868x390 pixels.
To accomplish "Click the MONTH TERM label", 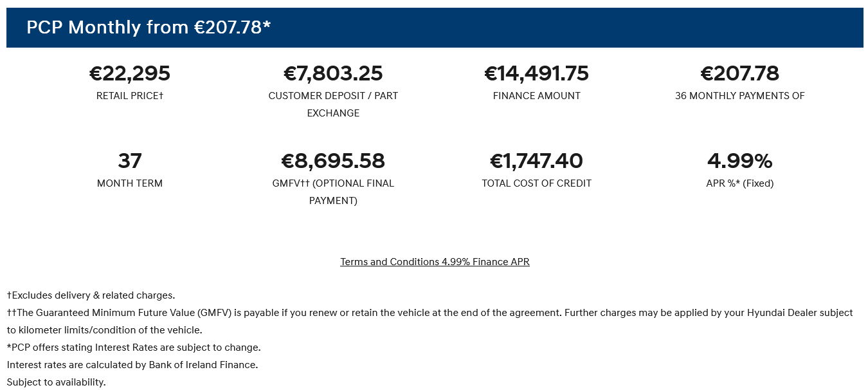I will (x=130, y=183).
